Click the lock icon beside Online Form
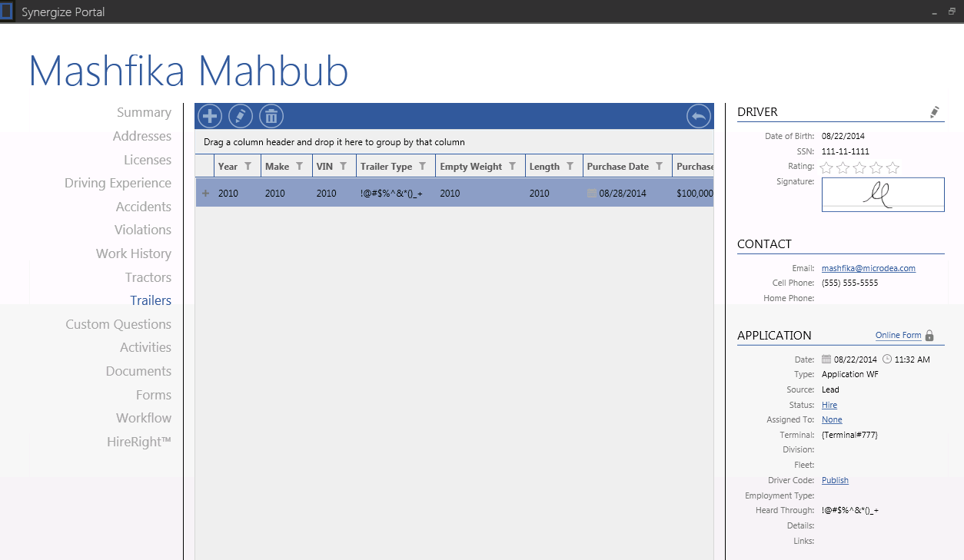Screen dimensions: 964x560 click(929, 336)
